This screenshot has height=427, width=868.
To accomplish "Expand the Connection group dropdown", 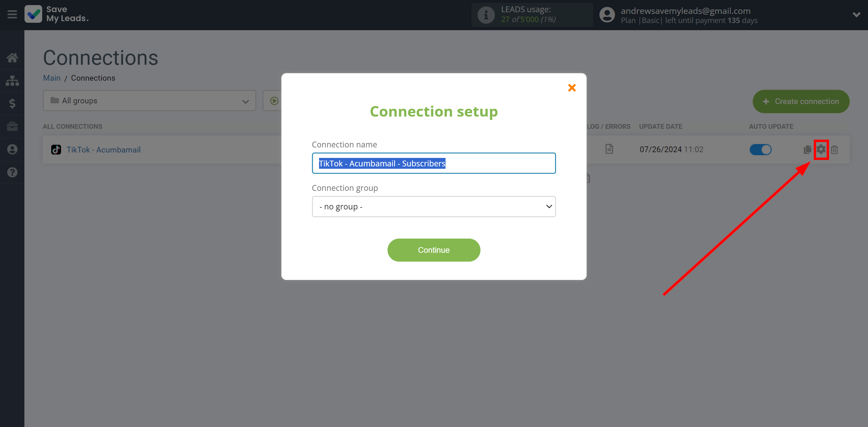I will tap(433, 206).
